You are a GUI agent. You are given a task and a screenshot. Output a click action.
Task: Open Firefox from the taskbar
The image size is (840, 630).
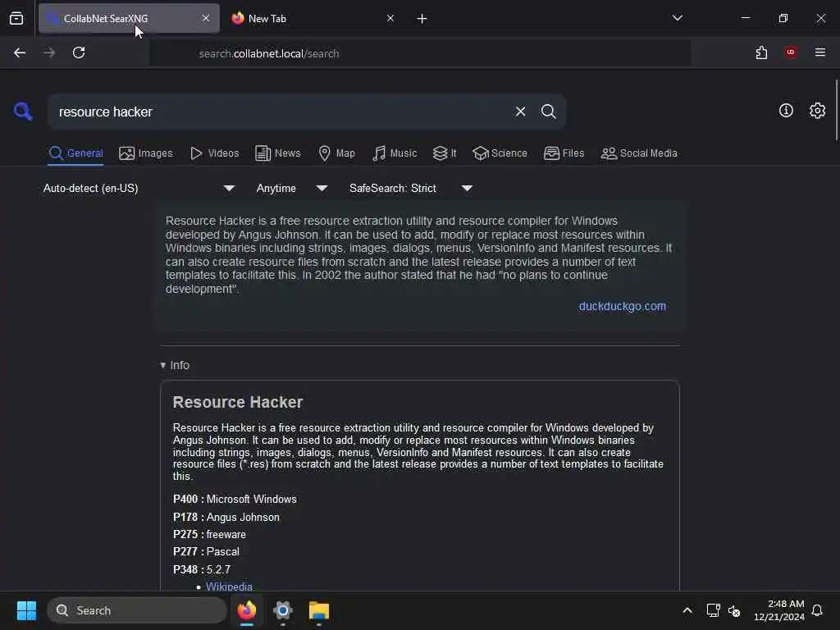(x=246, y=610)
